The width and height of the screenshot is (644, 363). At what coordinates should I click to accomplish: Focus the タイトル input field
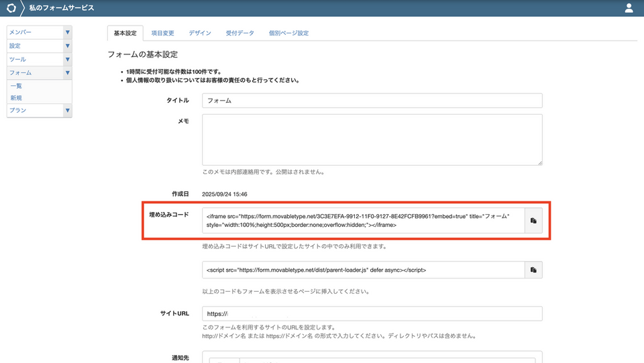[372, 101]
